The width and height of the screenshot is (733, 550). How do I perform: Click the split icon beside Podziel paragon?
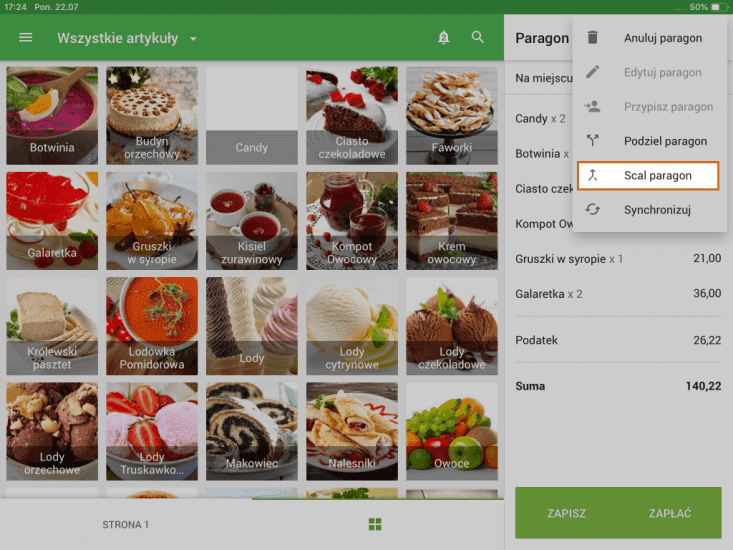tap(593, 141)
